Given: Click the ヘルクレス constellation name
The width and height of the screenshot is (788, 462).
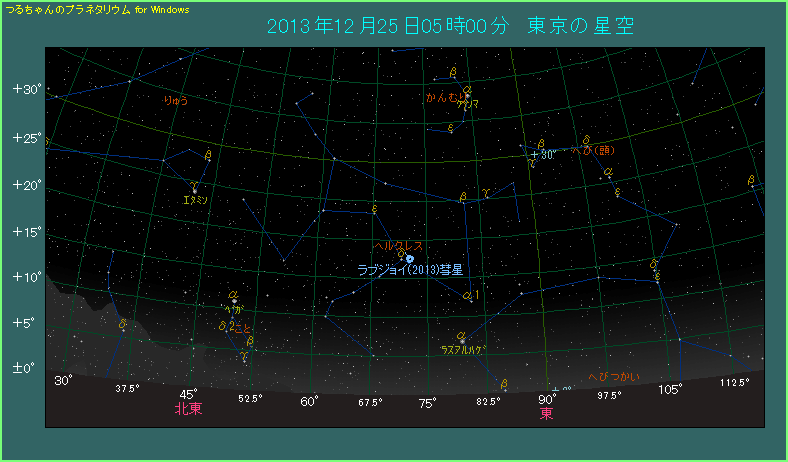Looking at the screenshot, I should [398, 245].
